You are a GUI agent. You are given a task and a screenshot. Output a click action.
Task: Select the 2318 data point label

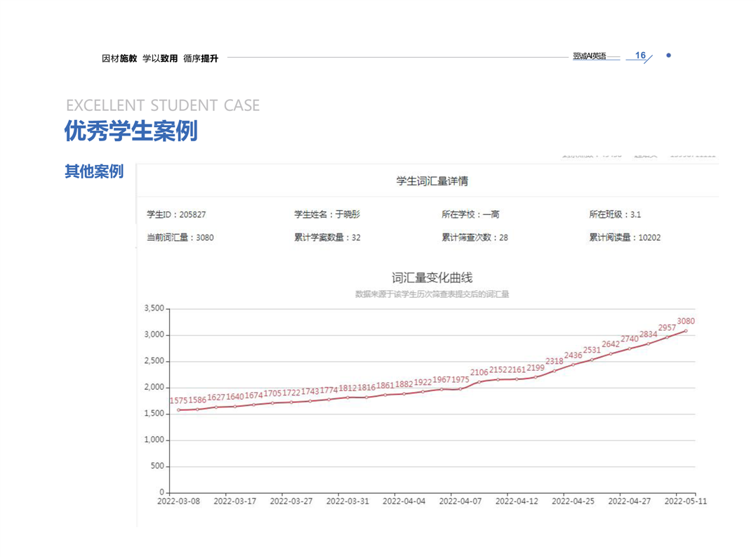555,361
